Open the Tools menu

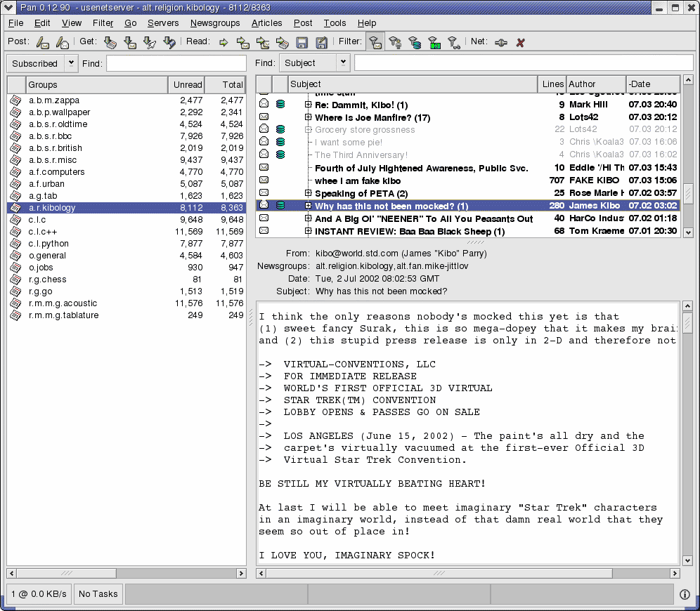tap(335, 23)
